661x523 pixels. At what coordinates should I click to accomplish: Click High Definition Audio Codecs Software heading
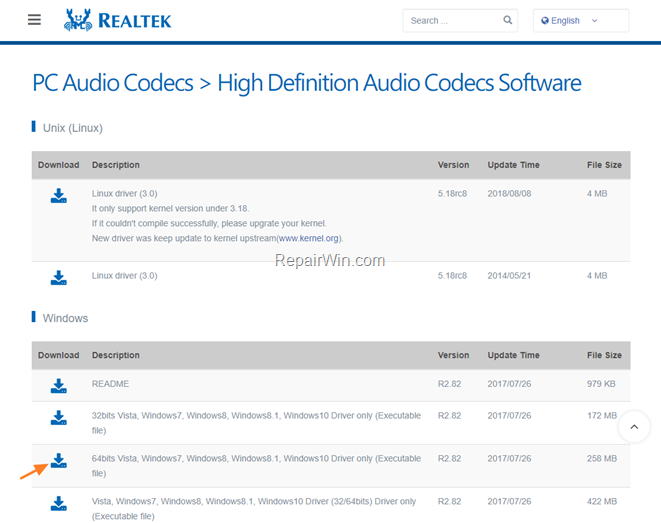(x=399, y=83)
